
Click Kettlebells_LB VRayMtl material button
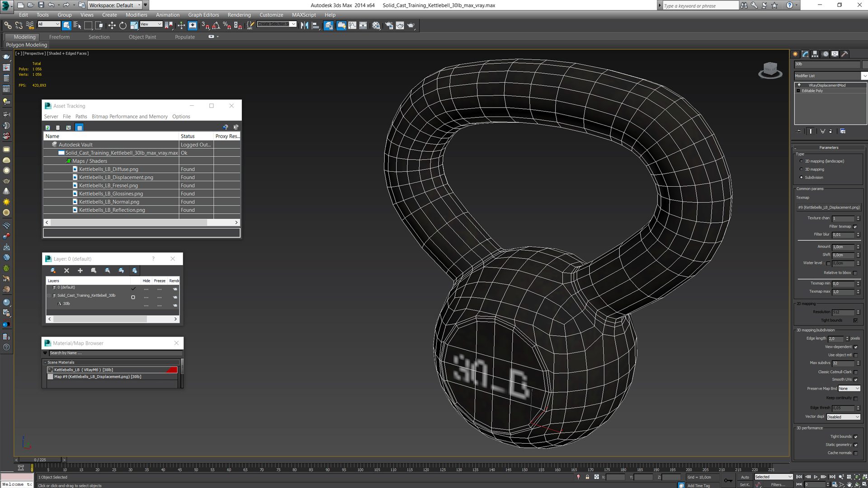coord(113,370)
